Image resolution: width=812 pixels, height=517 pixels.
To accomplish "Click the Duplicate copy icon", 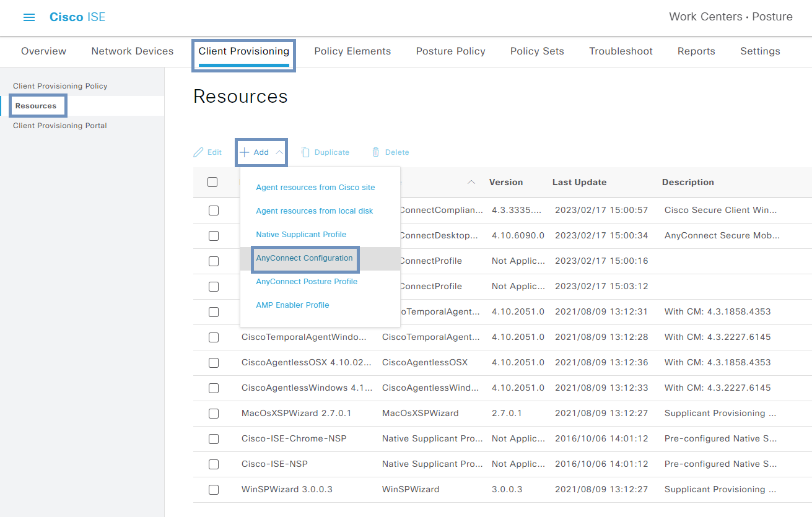I will pos(305,152).
